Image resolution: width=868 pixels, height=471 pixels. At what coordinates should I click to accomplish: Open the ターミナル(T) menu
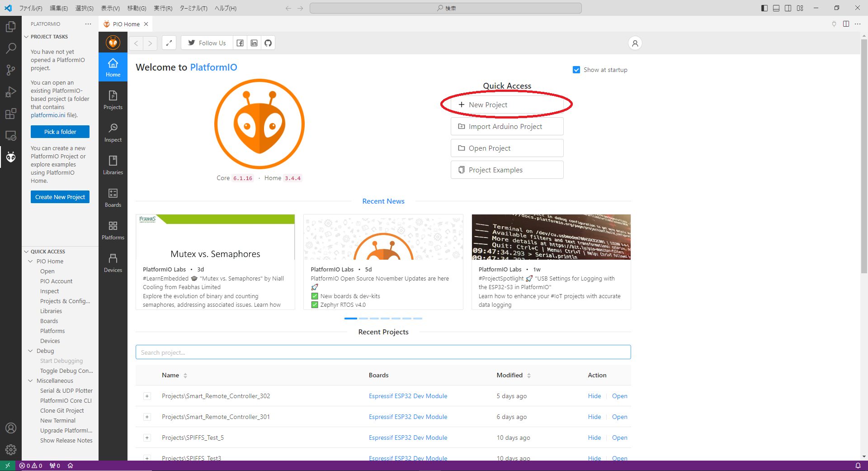coord(193,8)
